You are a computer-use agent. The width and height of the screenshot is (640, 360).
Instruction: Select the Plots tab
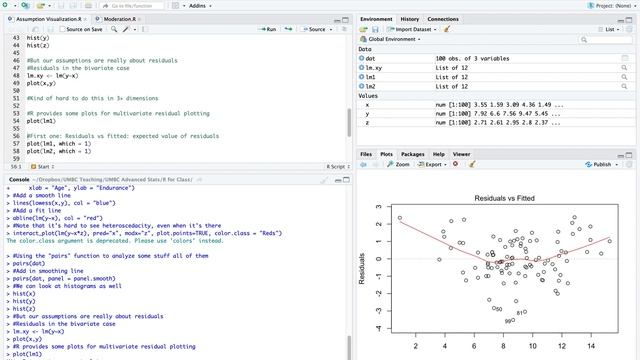click(x=386, y=154)
